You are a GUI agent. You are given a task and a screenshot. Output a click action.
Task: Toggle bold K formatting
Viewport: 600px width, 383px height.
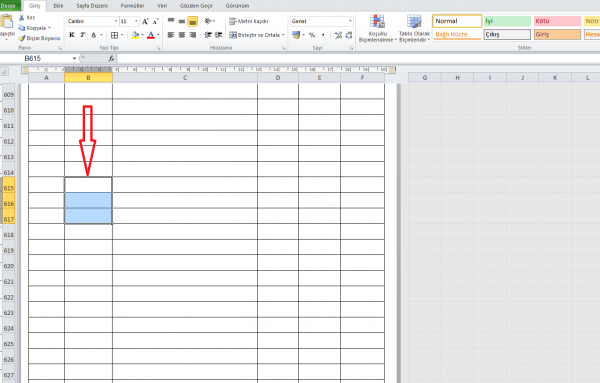[72, 35]
